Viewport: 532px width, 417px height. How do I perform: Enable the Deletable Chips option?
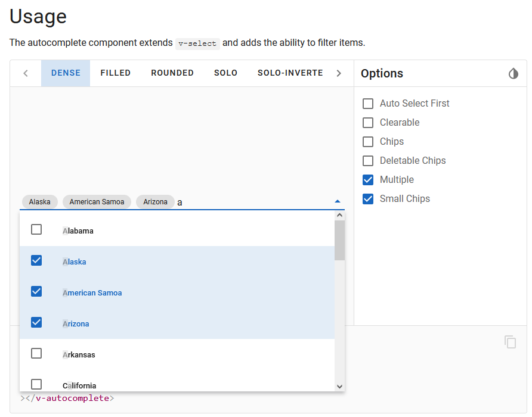(368, 160)
